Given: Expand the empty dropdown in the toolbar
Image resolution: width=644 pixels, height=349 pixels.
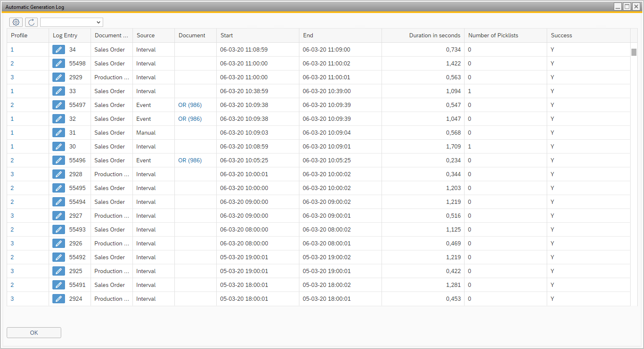Looking at the screenshot, I should (72, 22).
